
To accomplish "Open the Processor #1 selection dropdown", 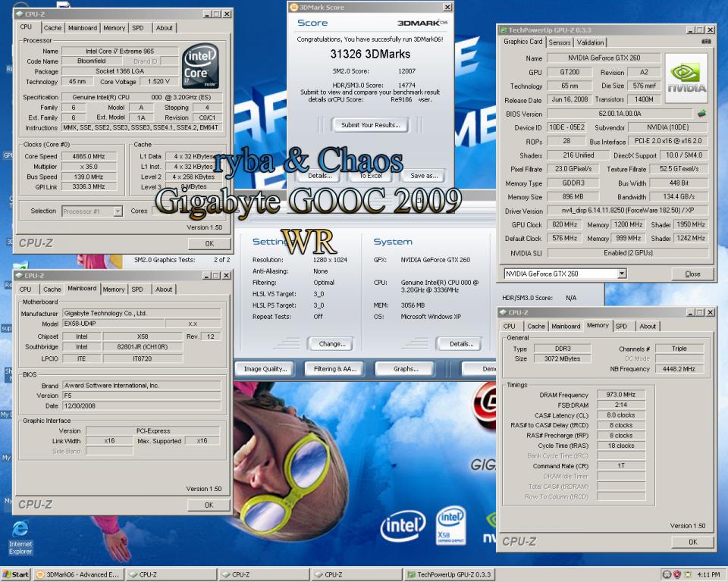I will [118, 211].
